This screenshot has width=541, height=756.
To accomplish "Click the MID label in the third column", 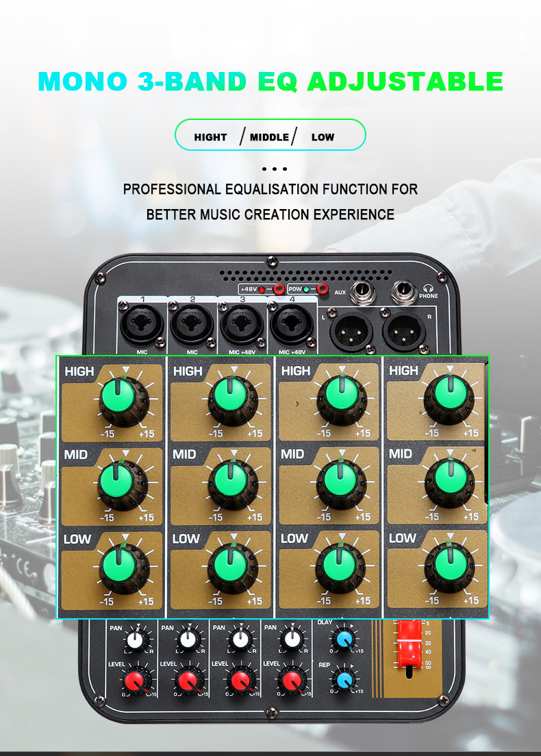I will pyautogui.click(x=292, y=454).
